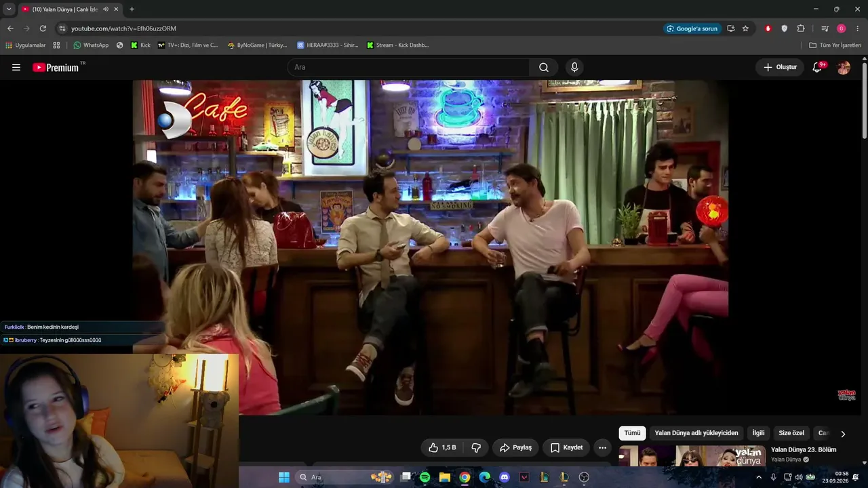Dislike the video with thumbs down
This screenshot has height=488, width=868.
tap(476, 447)
